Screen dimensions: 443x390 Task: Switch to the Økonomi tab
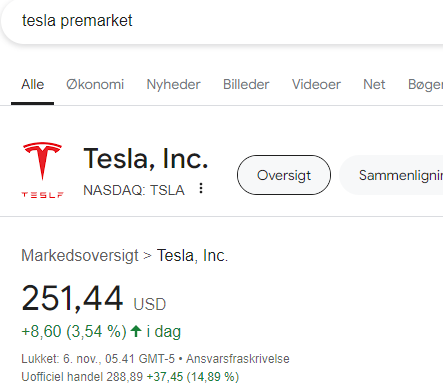click(95, 84)
